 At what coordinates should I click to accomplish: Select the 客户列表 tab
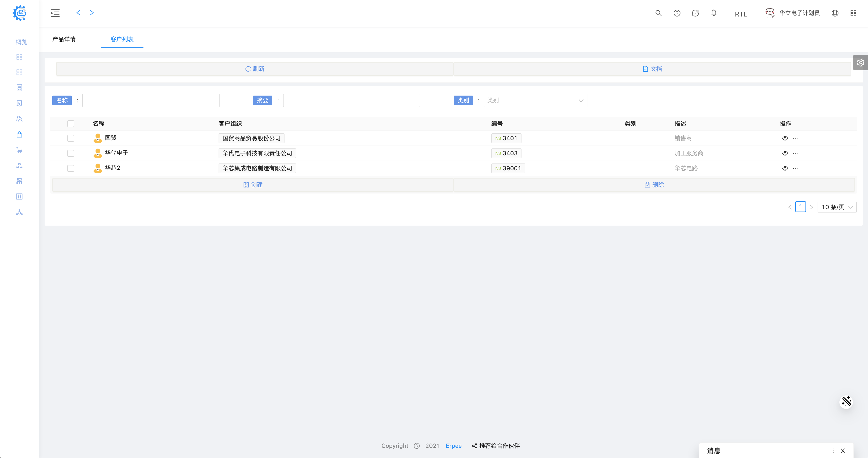[122, 39]
